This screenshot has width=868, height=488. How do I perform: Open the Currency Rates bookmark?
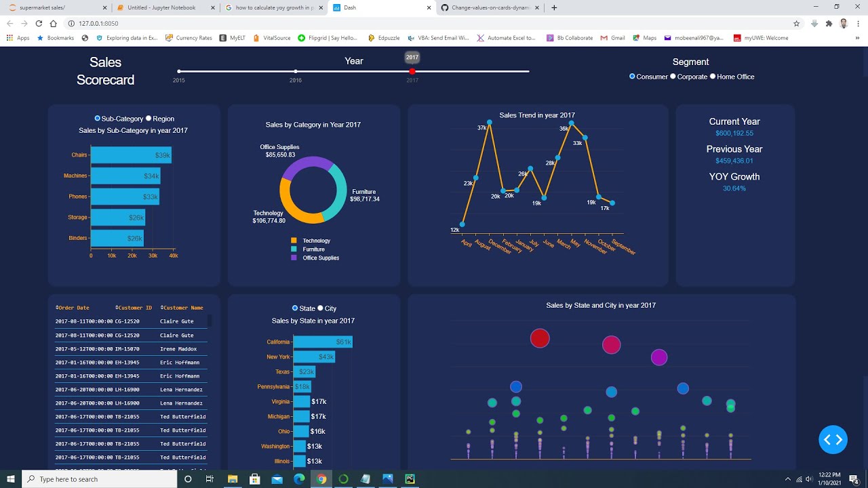pos(193,38)
